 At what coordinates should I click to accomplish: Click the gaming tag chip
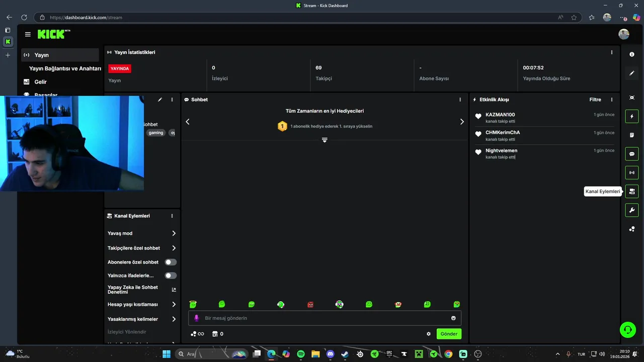(156, 133)
